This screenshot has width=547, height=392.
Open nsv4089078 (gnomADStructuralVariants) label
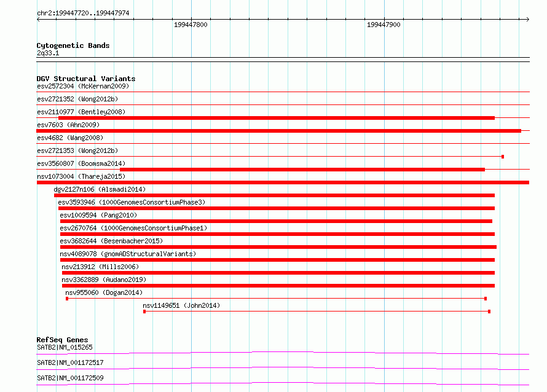pos(128,254)
